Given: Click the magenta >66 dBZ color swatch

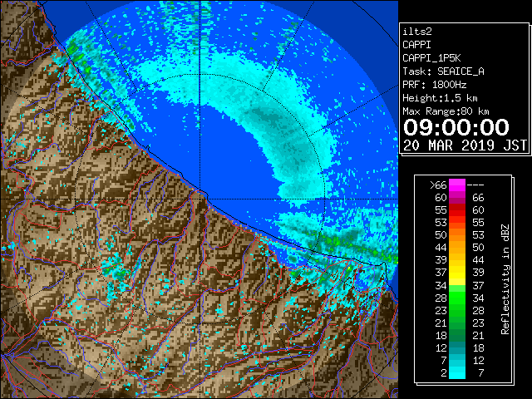Looking at the screenshot, I should [x=457, y=185].
